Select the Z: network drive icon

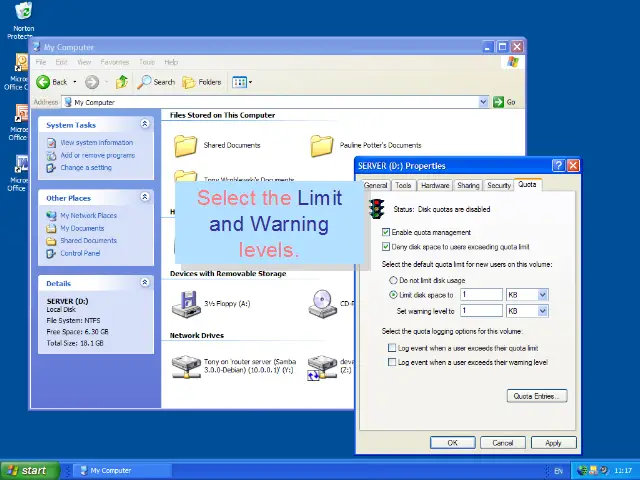322,367
